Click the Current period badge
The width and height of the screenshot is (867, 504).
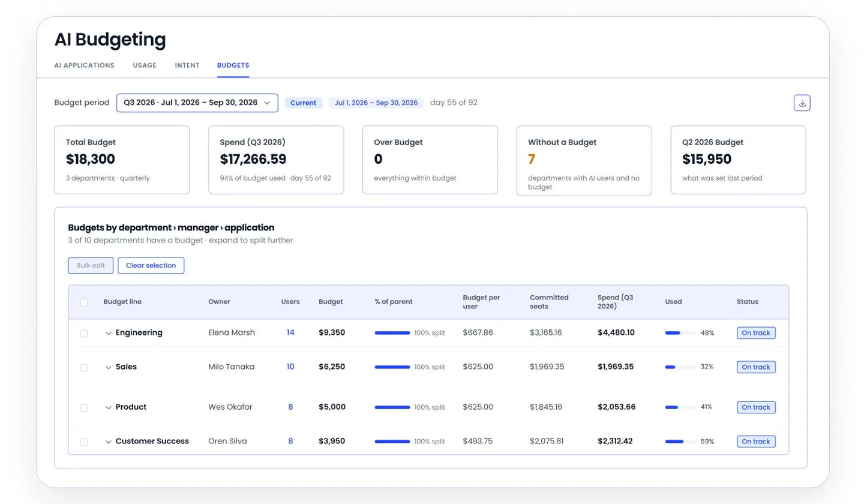[x=304, y=103]
